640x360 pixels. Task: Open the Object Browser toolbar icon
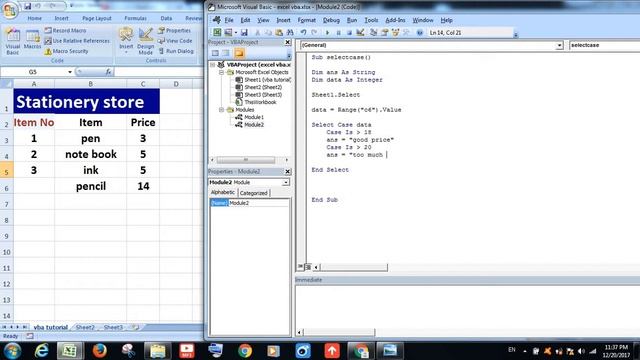(x=395, y=32)
